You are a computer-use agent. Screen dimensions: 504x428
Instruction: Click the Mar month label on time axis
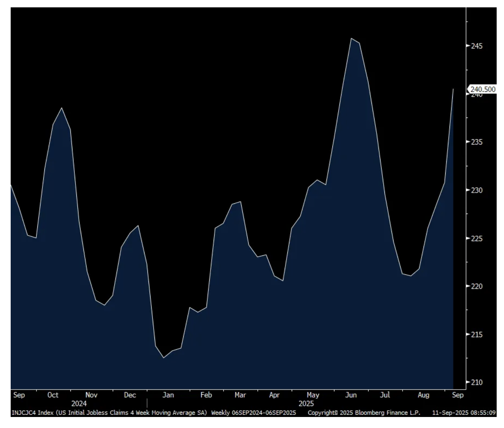tap(240, 395)
